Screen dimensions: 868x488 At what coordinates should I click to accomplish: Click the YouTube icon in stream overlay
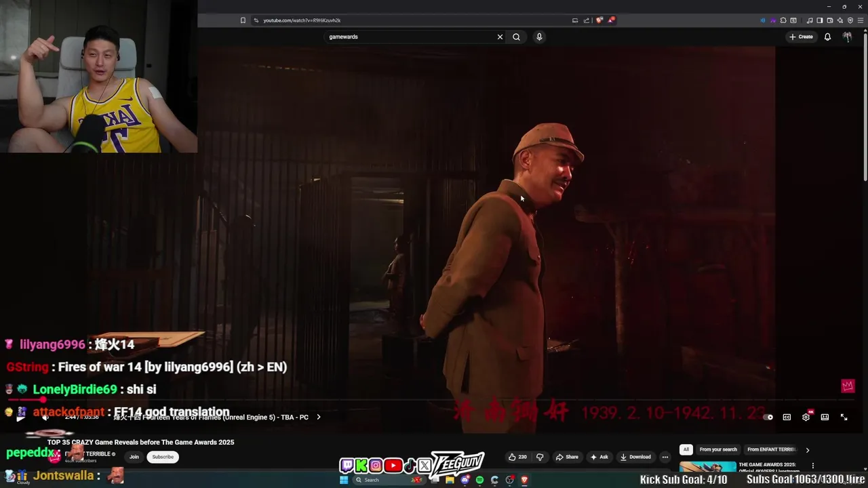[393, 466]
